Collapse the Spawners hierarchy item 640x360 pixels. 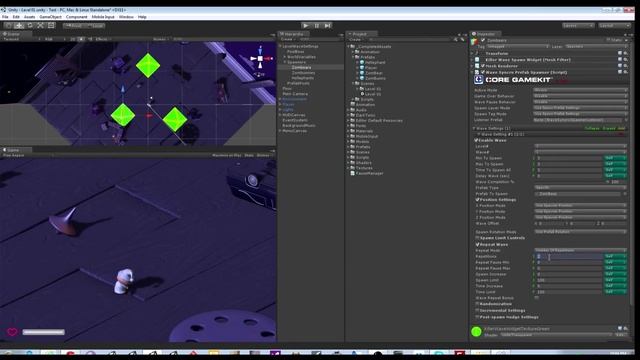(x=285, y=62)
